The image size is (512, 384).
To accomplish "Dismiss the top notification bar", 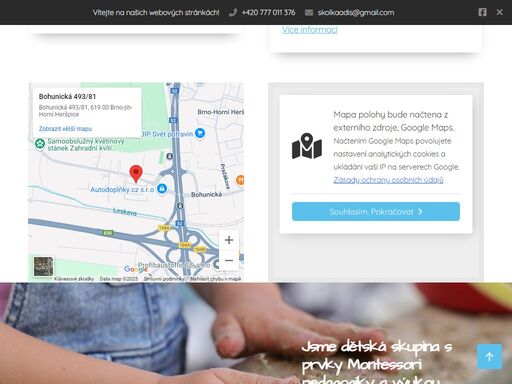I will [x=499, y=12].
